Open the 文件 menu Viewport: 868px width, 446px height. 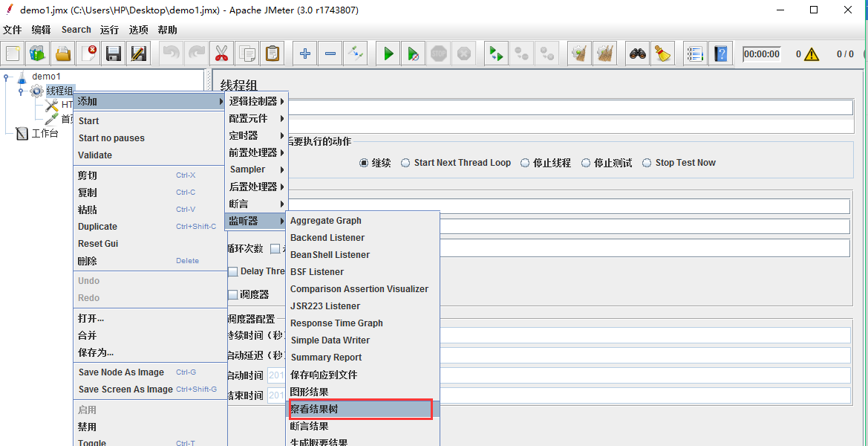point(12,30)
